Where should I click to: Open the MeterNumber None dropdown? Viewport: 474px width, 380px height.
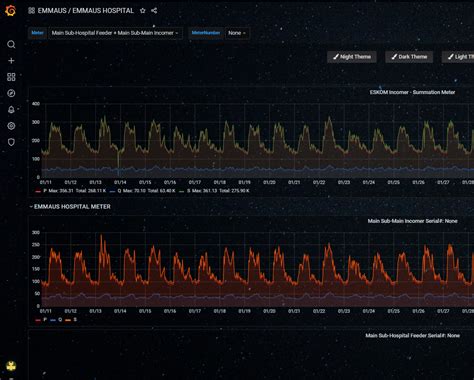pyautogui.click(x=237, y=33)
